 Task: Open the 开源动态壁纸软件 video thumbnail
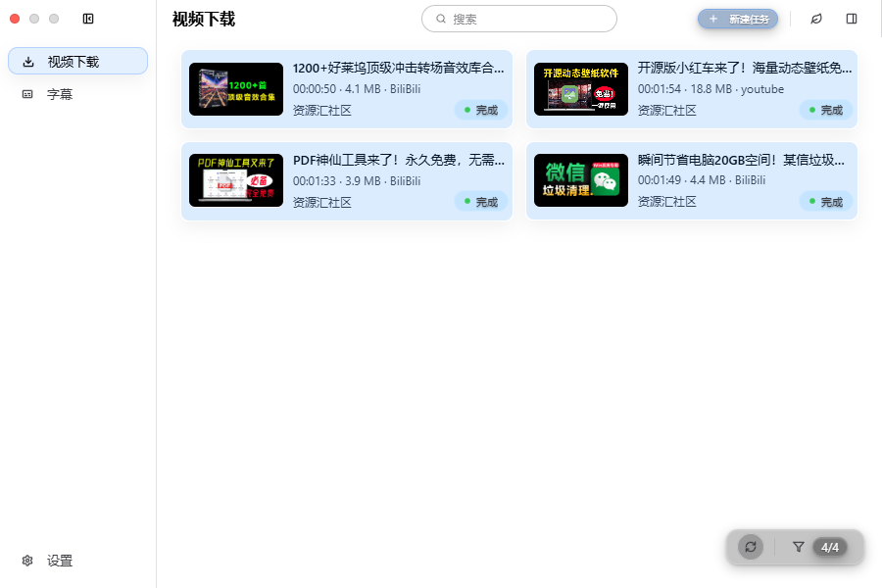pyautogui.click(x=580, y=87)
